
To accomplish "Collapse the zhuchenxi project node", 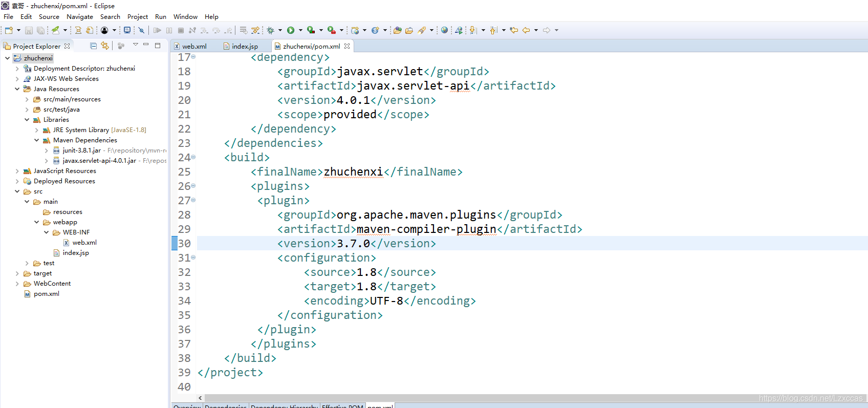I will point(7,58).
